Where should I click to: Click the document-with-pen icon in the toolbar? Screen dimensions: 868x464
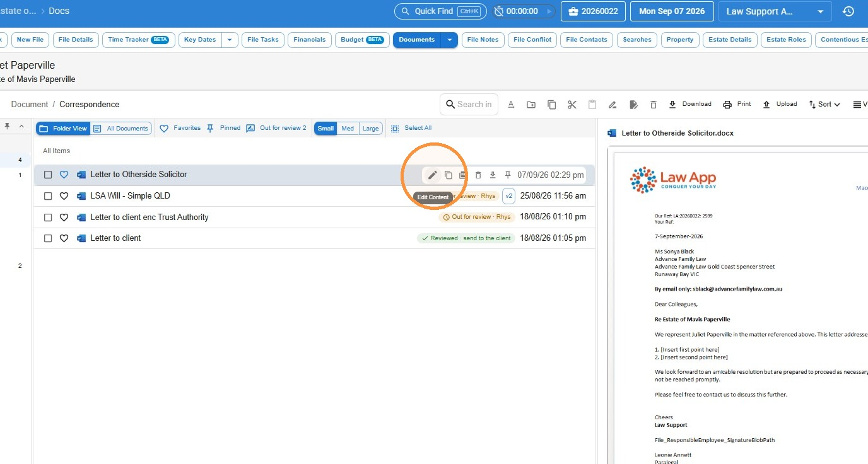click(x=633, y=105)
